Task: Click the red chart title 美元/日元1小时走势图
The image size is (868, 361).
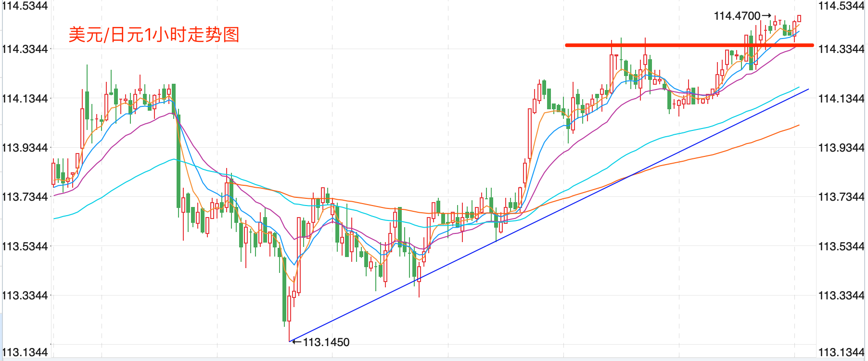Action: tap(154, 35)
